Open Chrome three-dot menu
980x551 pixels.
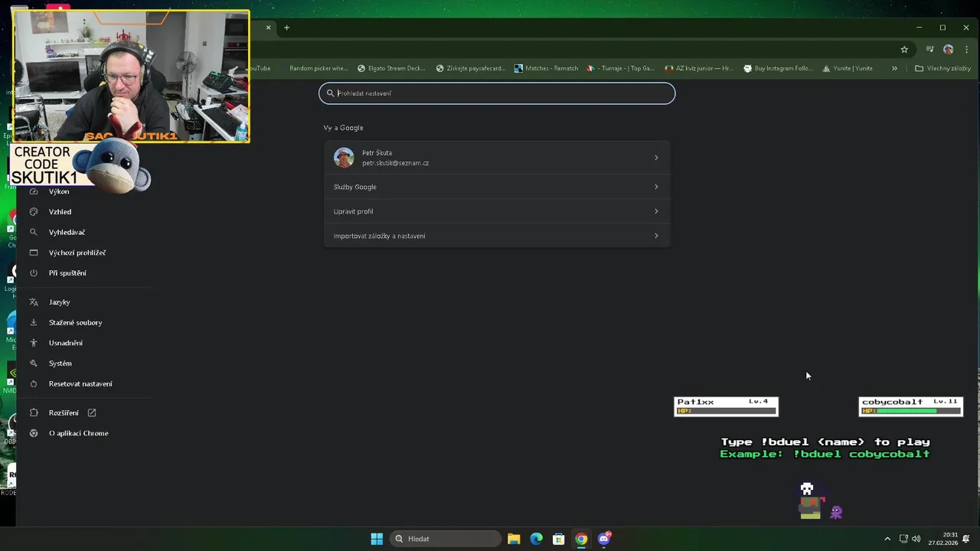coord(966,49)
